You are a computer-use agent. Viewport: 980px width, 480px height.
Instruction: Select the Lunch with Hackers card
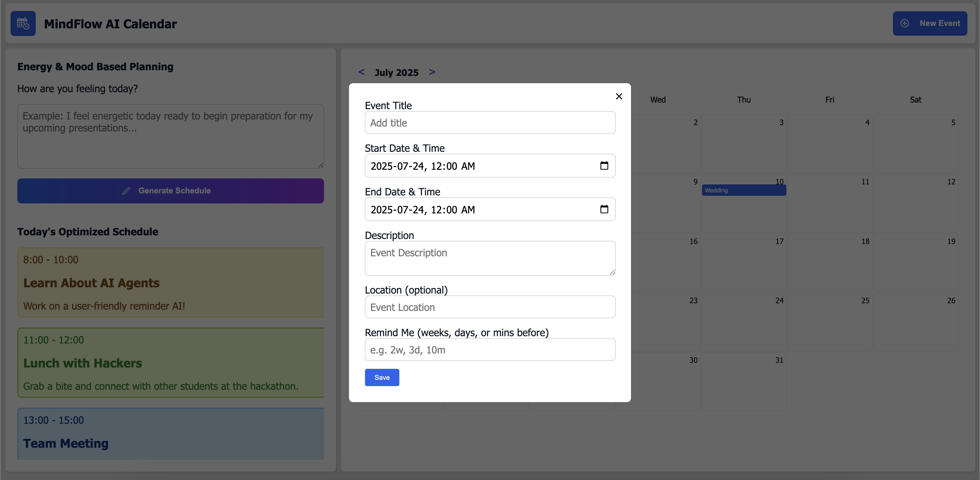(170, 362)
